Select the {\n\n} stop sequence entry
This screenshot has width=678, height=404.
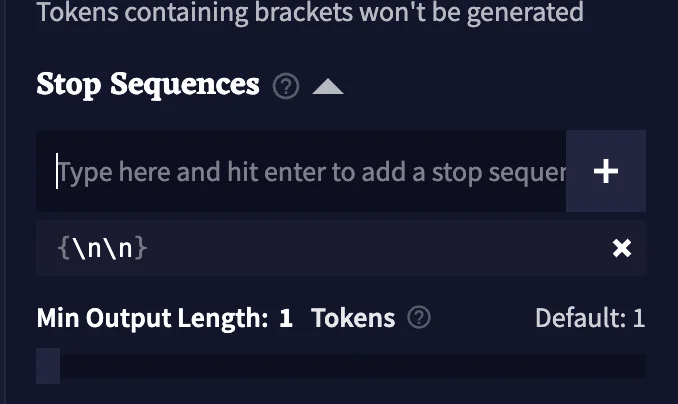[x=341, y=248]
